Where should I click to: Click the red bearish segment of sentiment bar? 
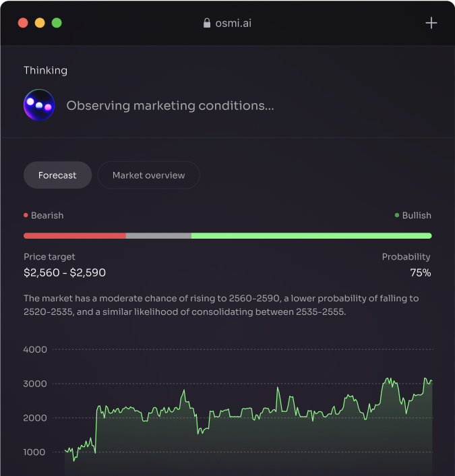(x=74, y=236)
